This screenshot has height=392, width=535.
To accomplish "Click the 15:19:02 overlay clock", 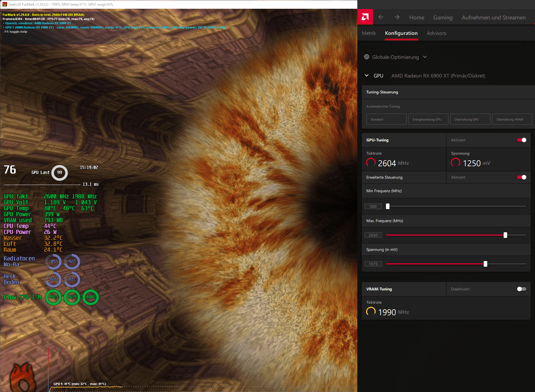I will (x=89, y=167).
